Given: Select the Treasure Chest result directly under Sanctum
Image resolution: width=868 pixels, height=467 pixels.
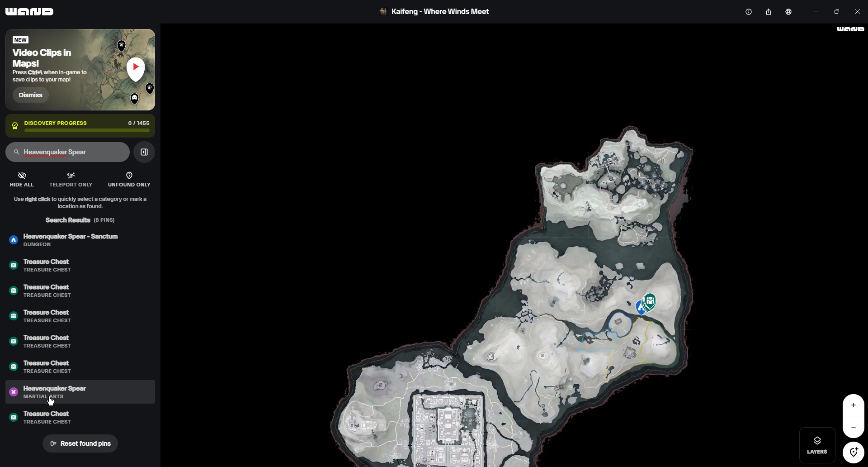Looking at the screenshot, I should 80,265.
